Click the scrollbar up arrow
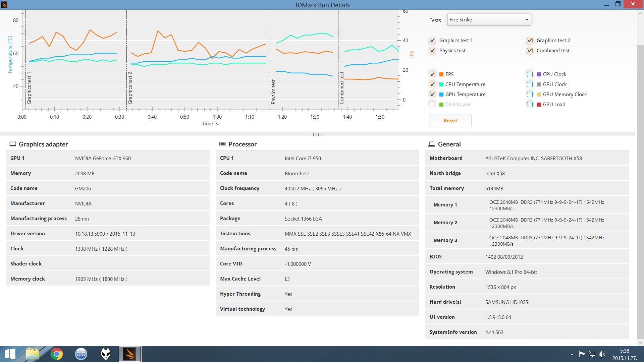The height and width of the screenshot is (362, 644). coord(640,14)
